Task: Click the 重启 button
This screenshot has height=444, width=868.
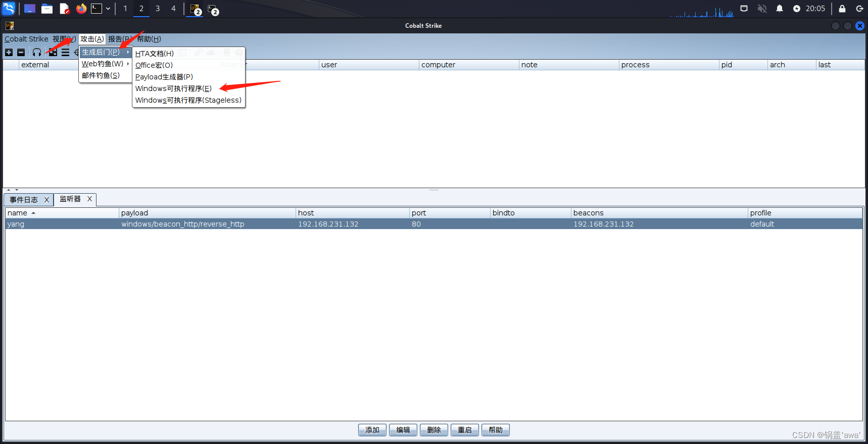Action: [x=465, y=430]
